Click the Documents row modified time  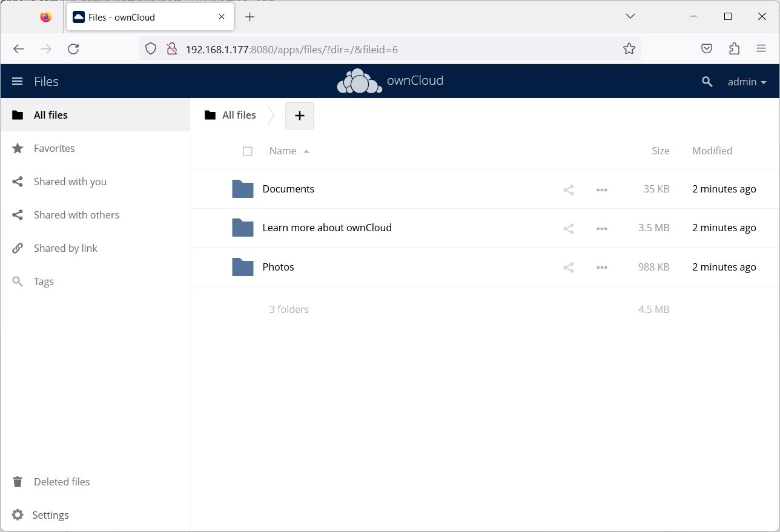coord(724,189)
